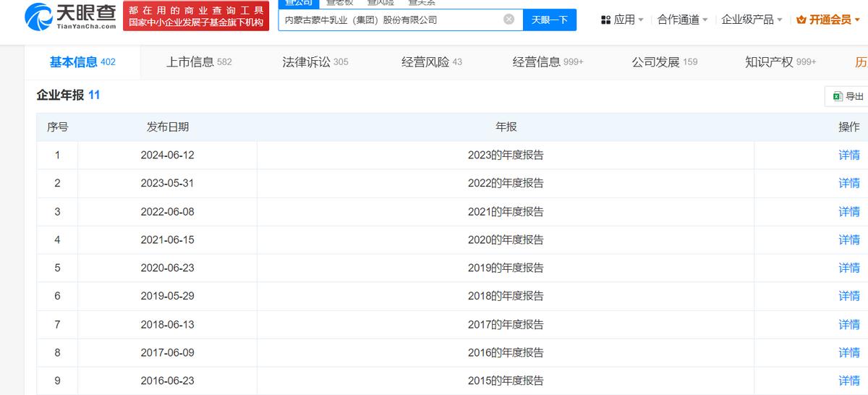Click the red promotional banner
Screen dimensions: 868x395
point(195,15)
